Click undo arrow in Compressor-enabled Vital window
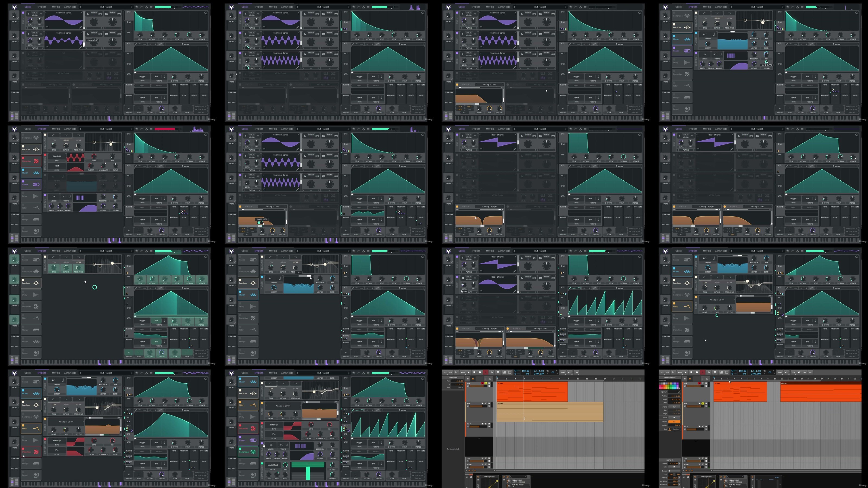 354,373
